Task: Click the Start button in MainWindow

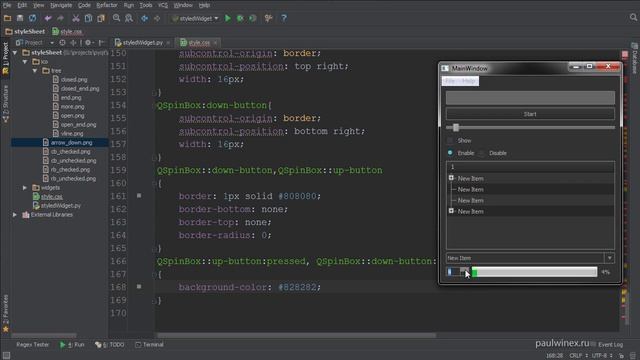Action: 530,114
